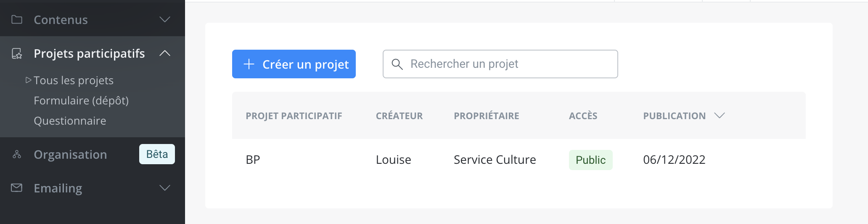Open Tous les projets submenu item
Viewport: 868px width, 224px height.
click(x=74, y=80)
